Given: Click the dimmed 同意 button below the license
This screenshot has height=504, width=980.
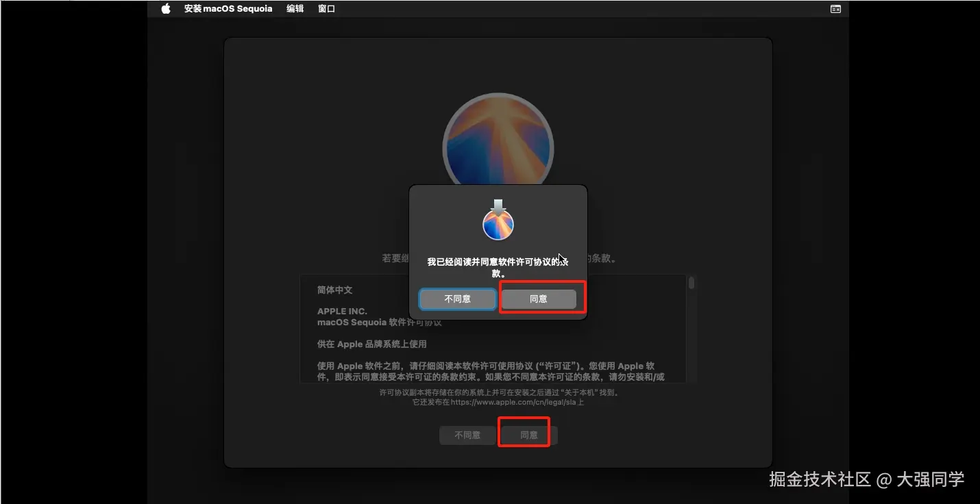Looking at the screenshot, I should (529, 435).
